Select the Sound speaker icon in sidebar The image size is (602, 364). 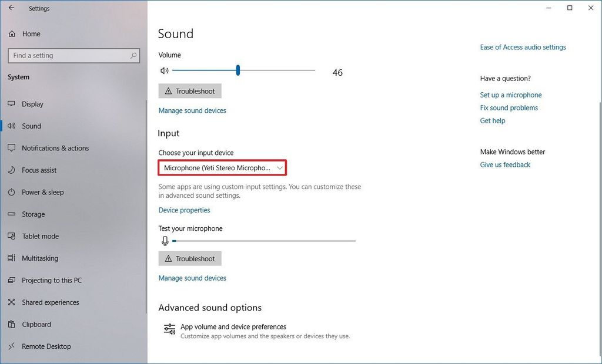click(x=12, y=126)
